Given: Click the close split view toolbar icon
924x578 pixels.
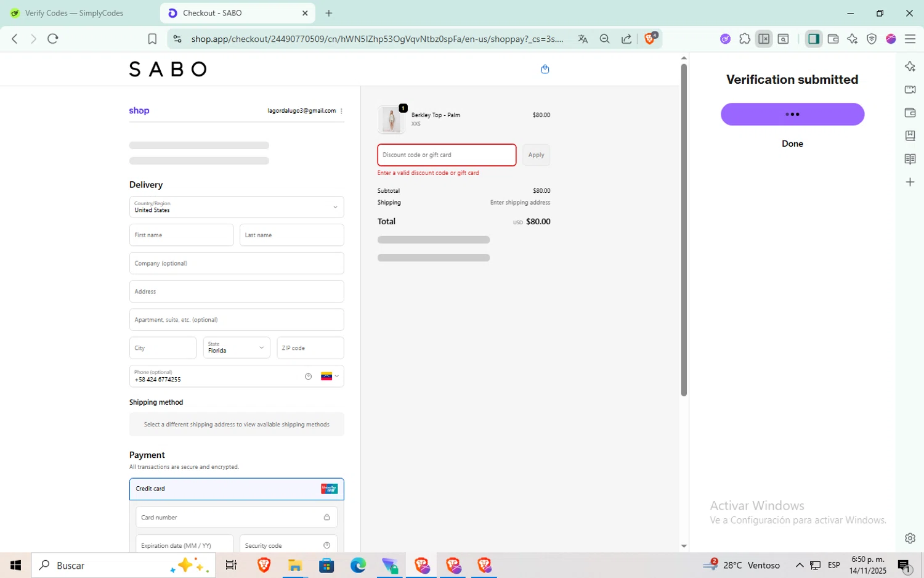Looking at the screenshot, I should [764, 39].
